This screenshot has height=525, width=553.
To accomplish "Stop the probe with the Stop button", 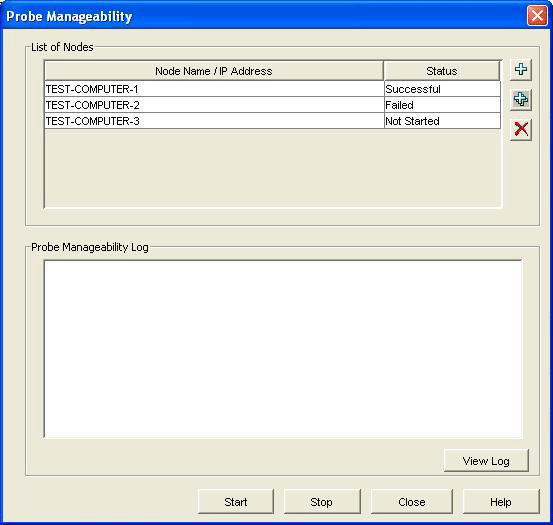I will click(322, 502).
